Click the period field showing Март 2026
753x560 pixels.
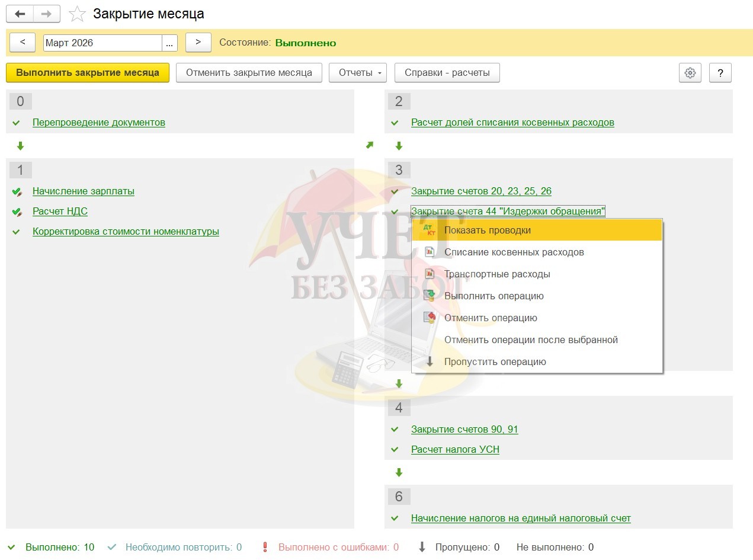102,43
